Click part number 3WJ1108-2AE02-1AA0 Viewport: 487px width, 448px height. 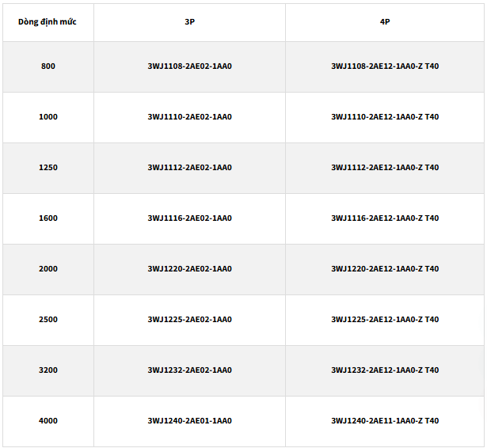pos(189,66)
